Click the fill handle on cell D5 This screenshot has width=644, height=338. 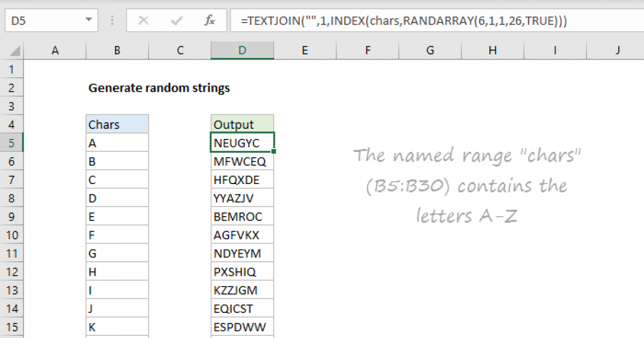274,152
